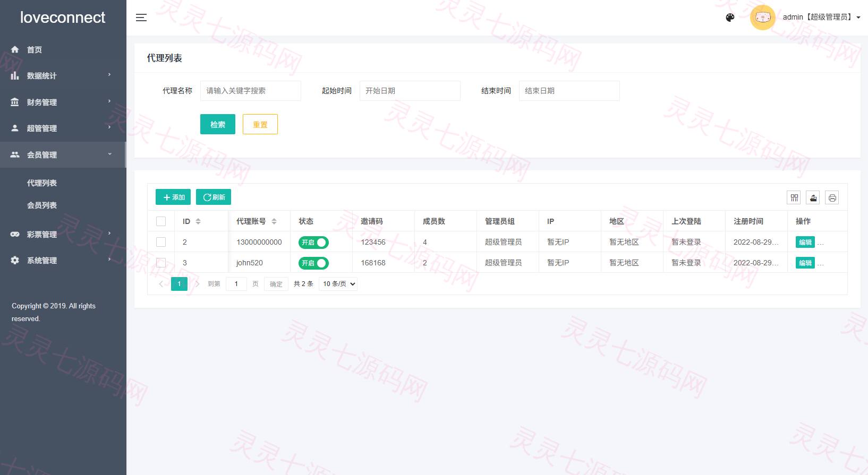868x475 pixels.
Task: Collapse the 会员管理 menu arrow
Action: [109, 154]
